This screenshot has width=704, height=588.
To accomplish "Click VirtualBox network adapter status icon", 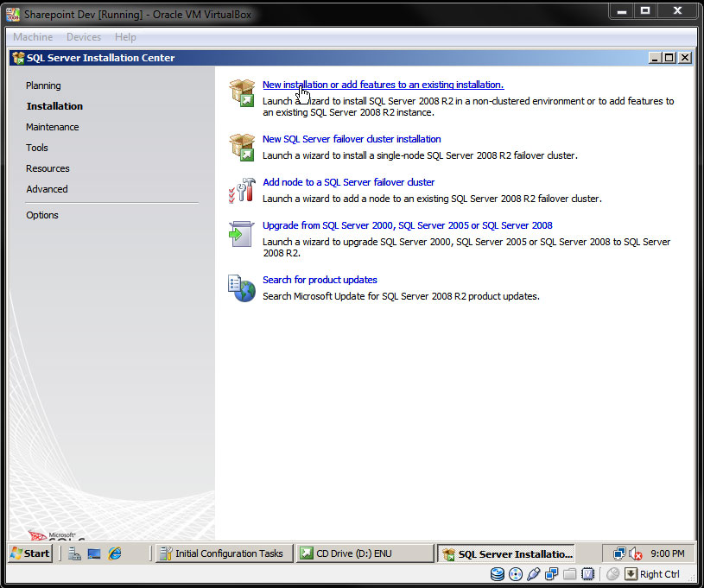I will (551, 574).
